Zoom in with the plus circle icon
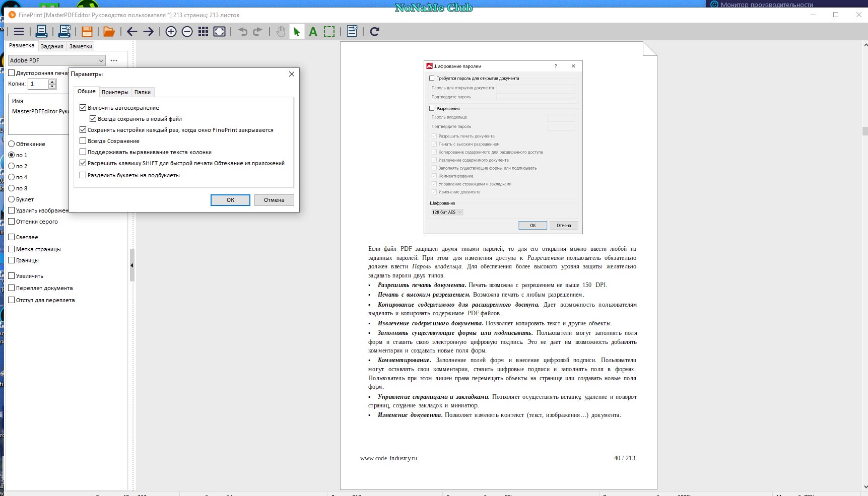 pyautogui.click(x=171, y=32)
